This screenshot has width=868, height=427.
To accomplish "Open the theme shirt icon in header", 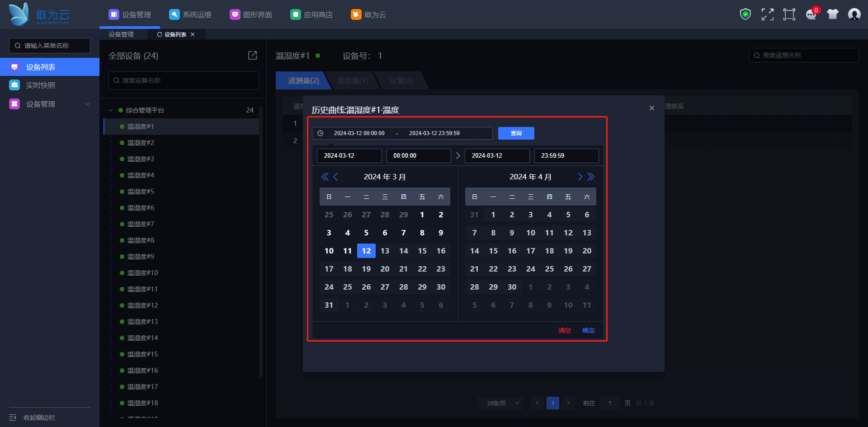I will [832, 14].
